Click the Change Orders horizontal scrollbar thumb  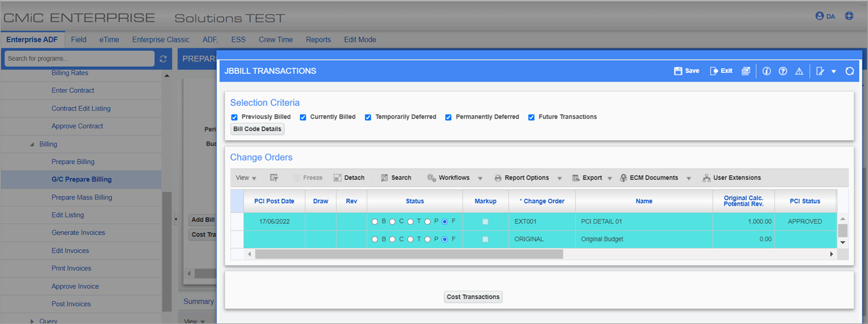409,254
